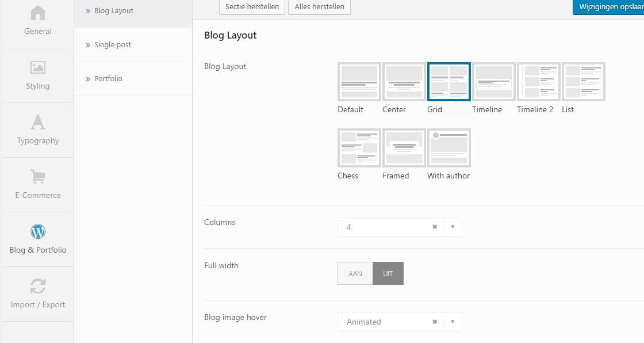Turn Full width off with UIT
The height and width of the screenshot is (343, 644).
tap(388, 273)
